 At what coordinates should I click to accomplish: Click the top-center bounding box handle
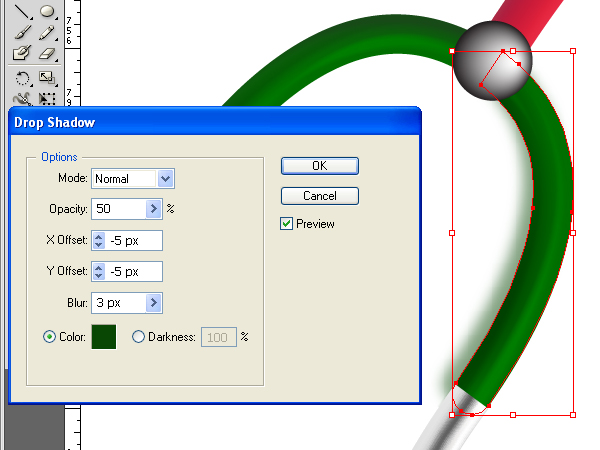[x=513, y=51]
